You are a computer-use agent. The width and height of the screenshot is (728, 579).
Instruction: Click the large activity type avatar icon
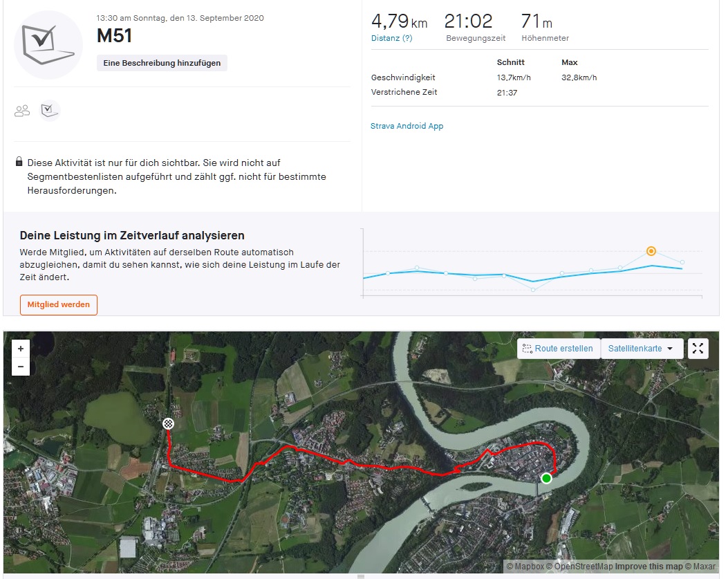48,44
